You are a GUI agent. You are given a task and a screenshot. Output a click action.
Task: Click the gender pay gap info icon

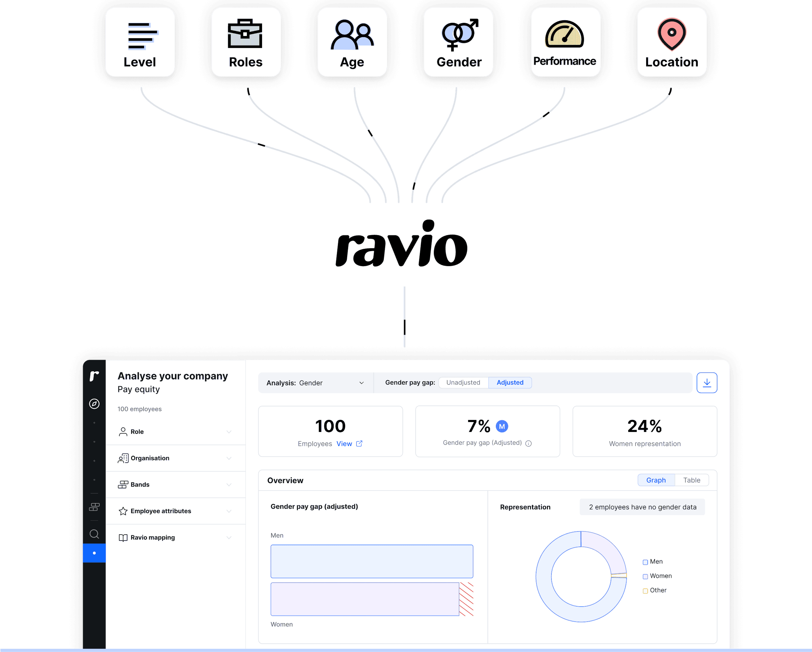528,443
